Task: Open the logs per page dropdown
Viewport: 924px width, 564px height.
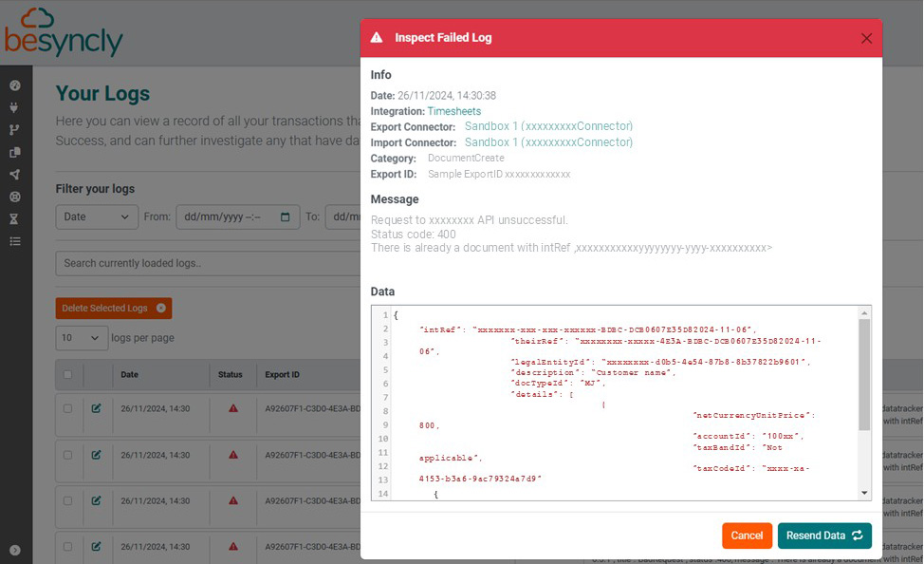Action: pyautogui.click(x=82, y=338)
